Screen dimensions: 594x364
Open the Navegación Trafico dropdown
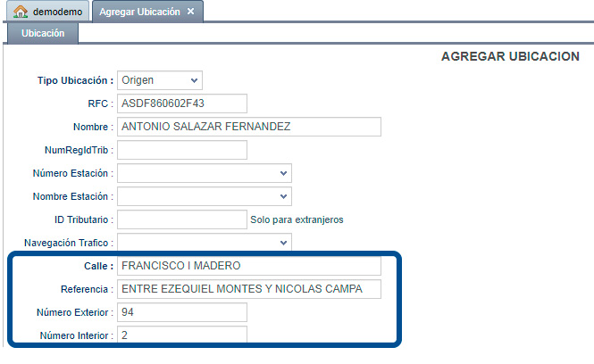(205, 242)
